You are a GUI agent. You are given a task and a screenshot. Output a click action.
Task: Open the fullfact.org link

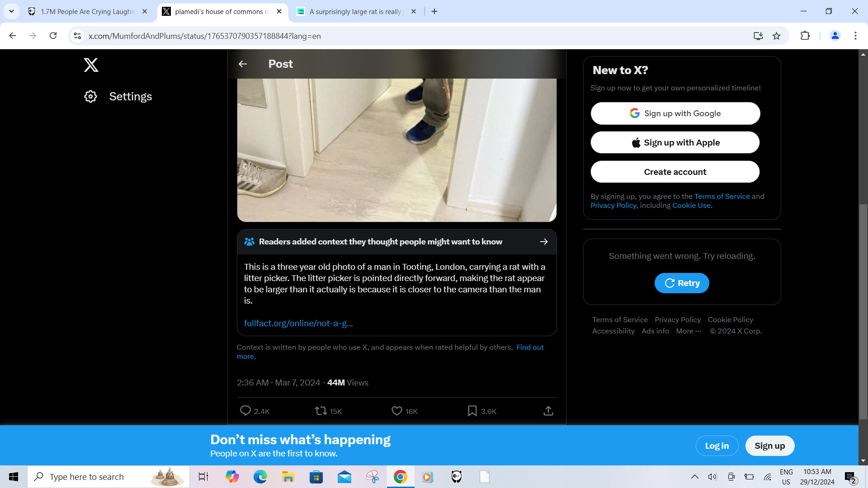pos(298,324)
